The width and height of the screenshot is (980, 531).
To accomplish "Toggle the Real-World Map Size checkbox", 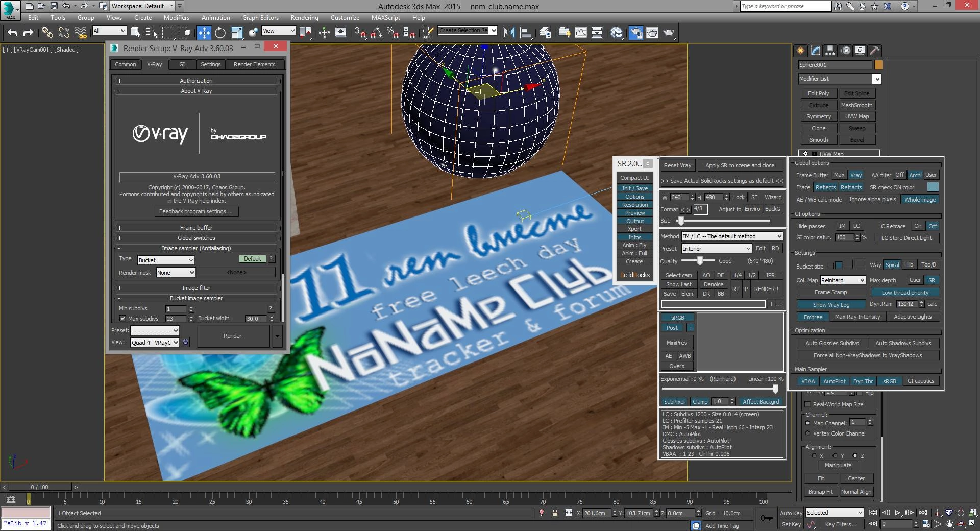I will [x=807, y=404].
